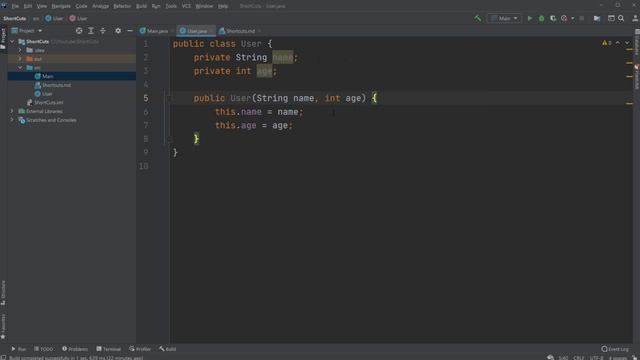Go to next highlighted error arrow
The height and width of the screenshot is (360, 640).
pyautogui.click(x=627, y=43)
